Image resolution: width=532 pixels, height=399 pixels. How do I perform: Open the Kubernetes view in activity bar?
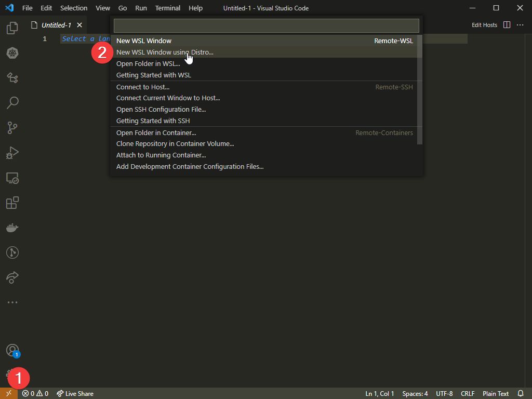click(x=12, y=53)
